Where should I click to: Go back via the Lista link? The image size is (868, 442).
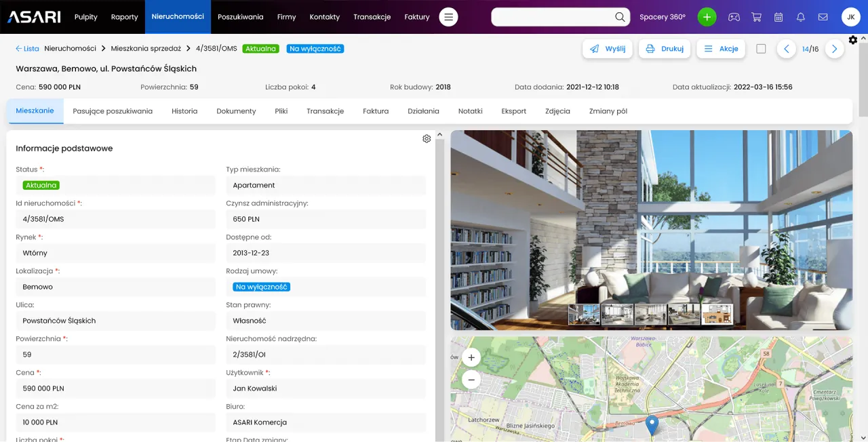27,49
